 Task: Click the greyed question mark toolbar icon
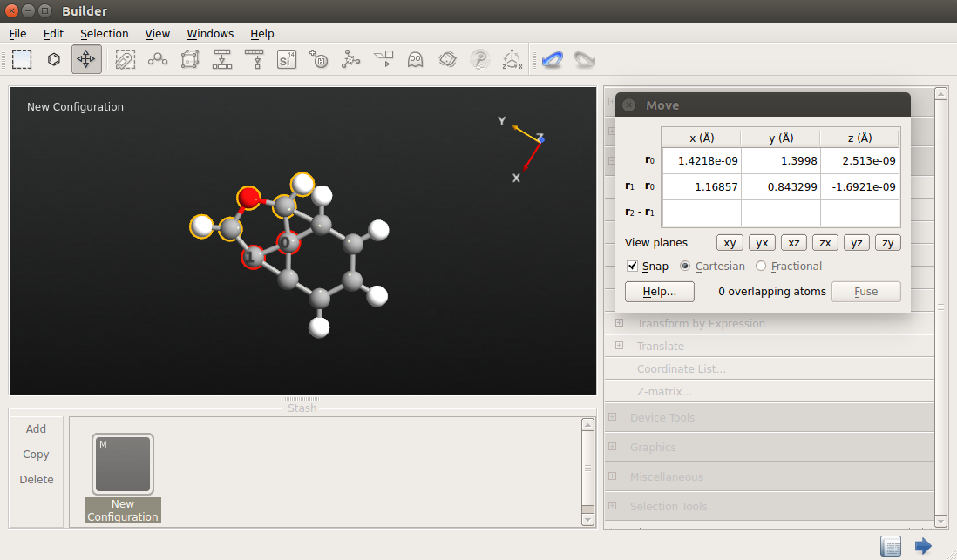coord(479,59)
